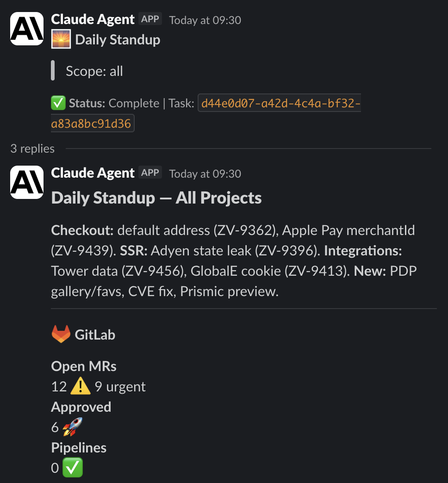This screenshot has height=483, width=448.
Task: Click the APP badge on the thread reply
Action: (x=150, y=173)
